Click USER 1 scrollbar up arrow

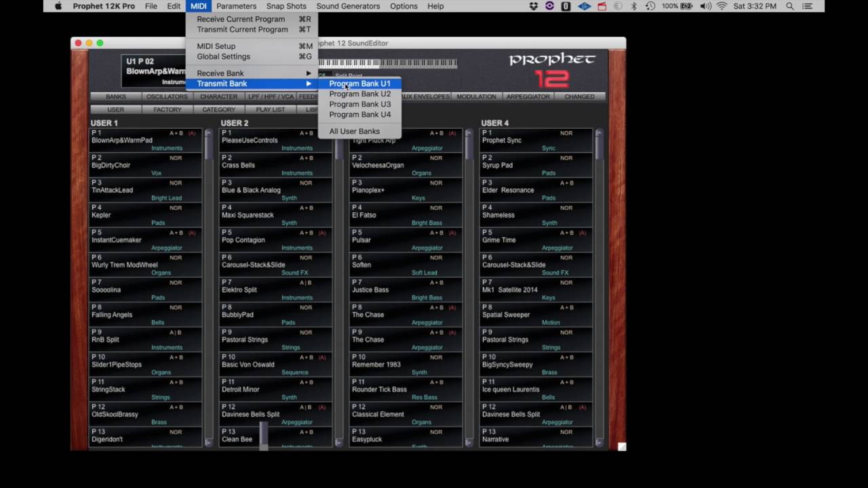click(x=208, y=131)
